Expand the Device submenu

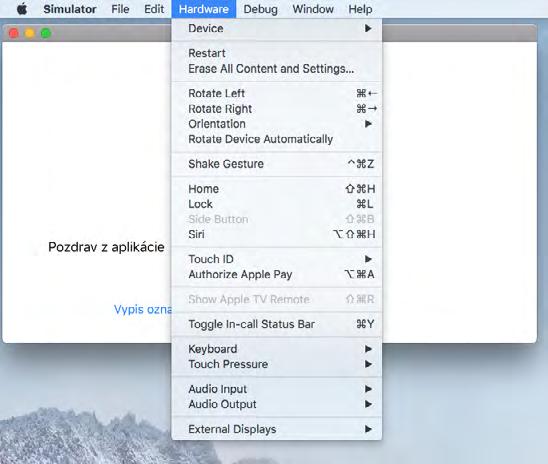[x=277, y=28]
